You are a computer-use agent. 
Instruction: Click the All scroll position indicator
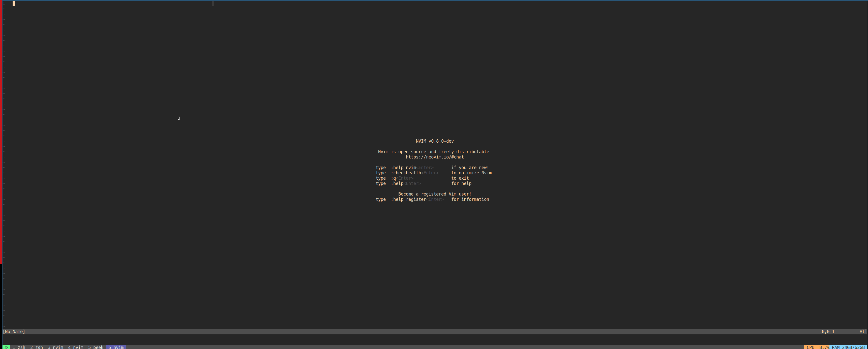863,331
